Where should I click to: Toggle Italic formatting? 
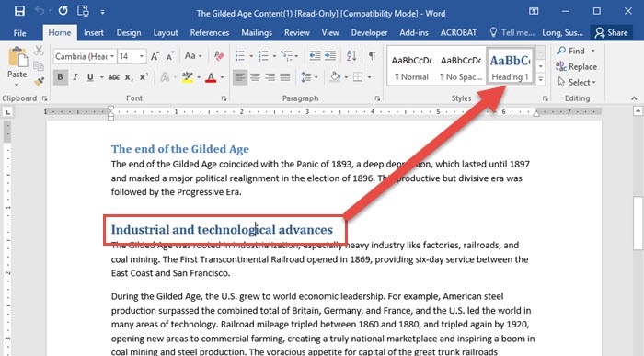pos(75,77)
